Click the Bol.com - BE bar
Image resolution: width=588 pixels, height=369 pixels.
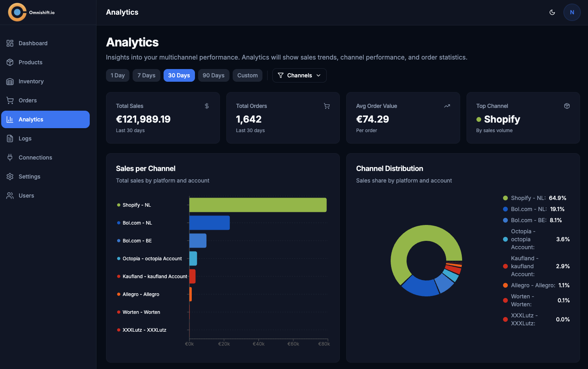[198, 241]
